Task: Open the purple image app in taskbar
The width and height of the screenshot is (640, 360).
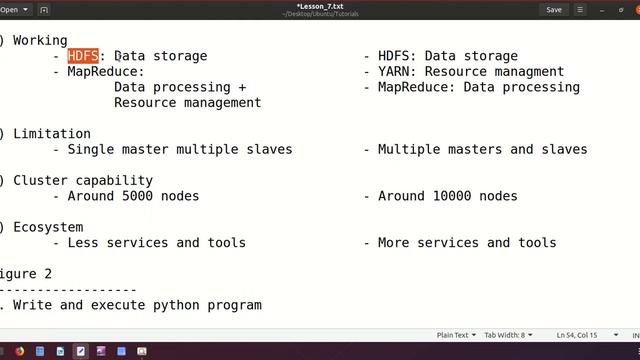Action: pos(101,351)
